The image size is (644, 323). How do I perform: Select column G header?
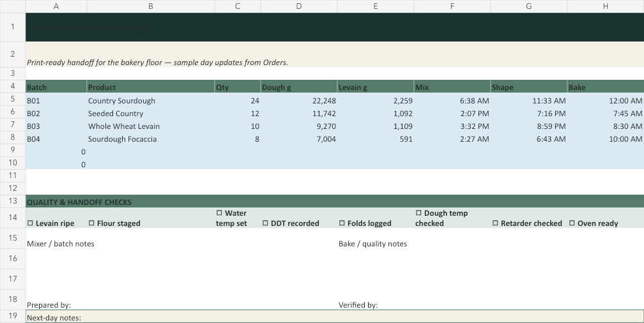click(529, 6)
